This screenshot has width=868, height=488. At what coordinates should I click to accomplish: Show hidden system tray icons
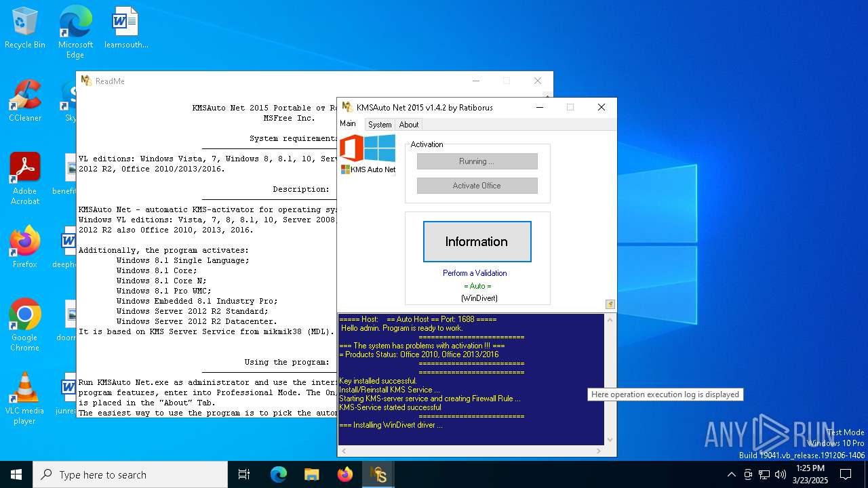731,474
